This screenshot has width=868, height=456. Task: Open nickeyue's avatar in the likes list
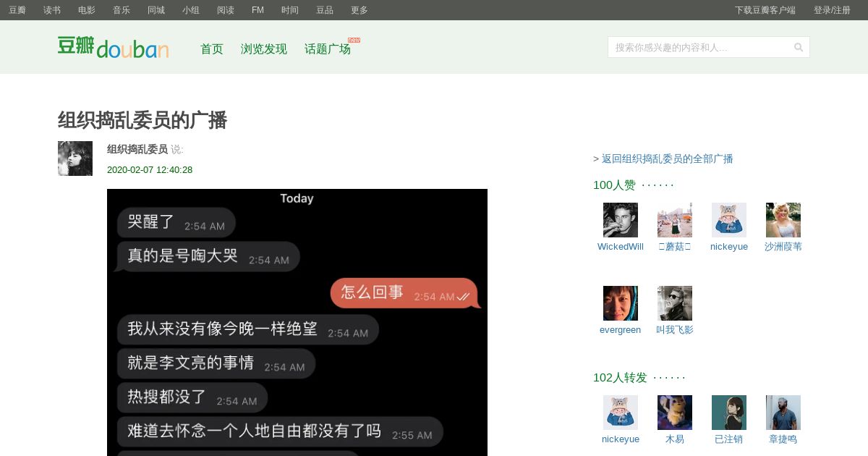729,220
